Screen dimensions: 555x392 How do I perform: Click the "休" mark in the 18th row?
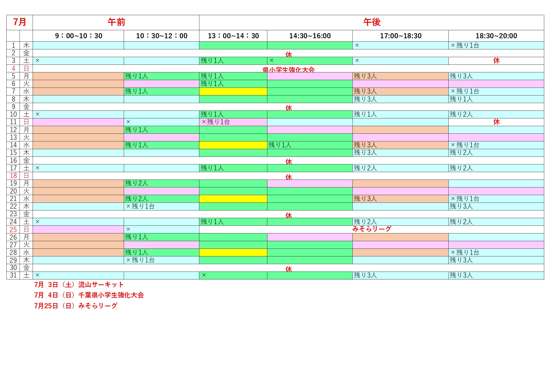[289, 177]
